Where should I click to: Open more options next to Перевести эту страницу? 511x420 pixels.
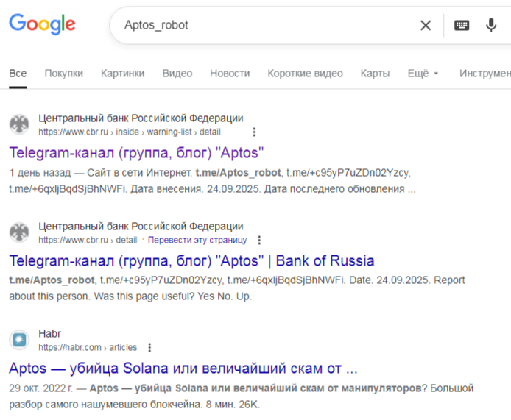(259, 240)
